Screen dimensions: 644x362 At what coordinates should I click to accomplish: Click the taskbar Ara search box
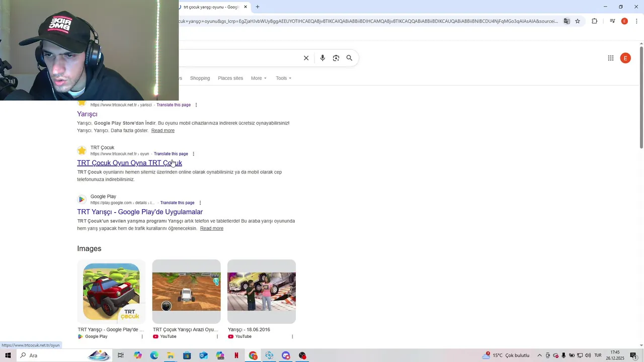(x=64, y=355)
